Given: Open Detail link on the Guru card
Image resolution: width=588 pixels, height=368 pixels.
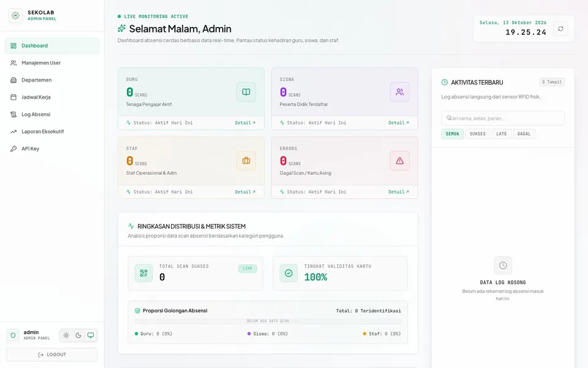Looking at the screenshot, I should (x=245, y=123).
